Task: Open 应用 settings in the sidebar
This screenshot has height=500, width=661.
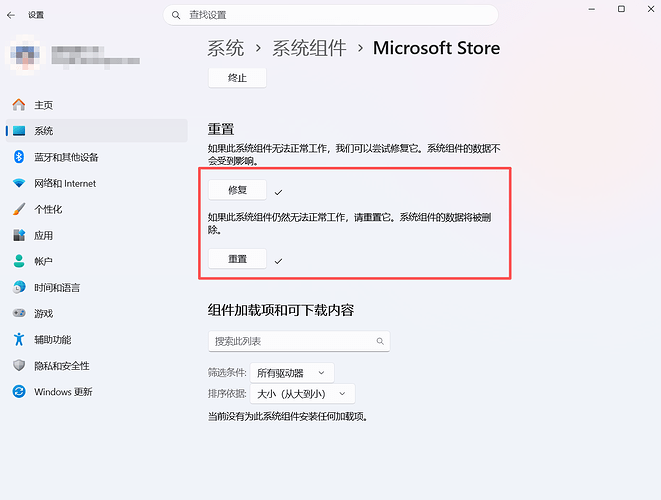Action: (97, 235)
